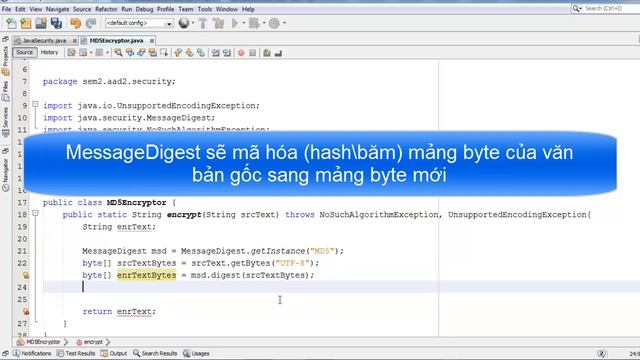640x360 pixels.
Task: Click the Toggle Bookmark icon
Action: 201,53
